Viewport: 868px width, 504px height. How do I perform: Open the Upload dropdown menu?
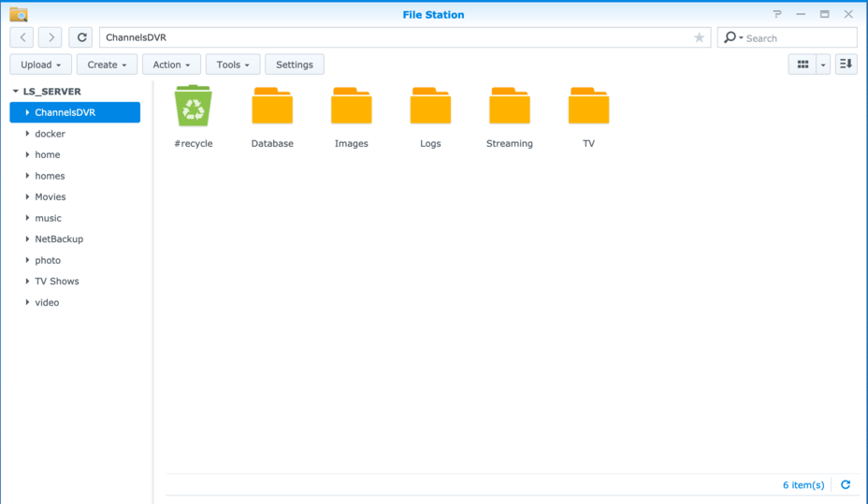point(41,65)
